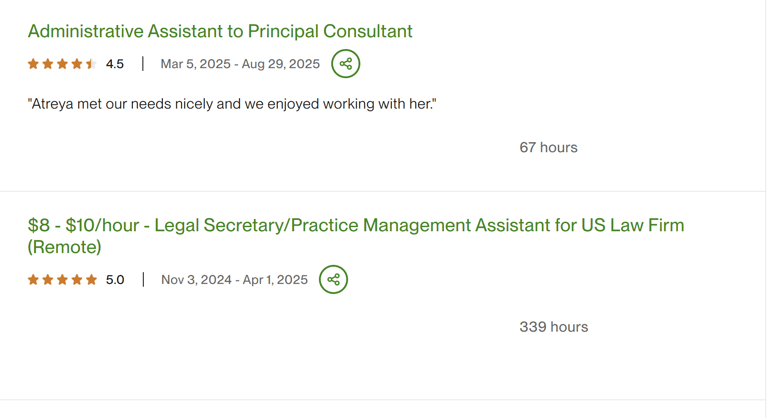
Task: Click fourth star of the 5.0 rating
Action: pyautogui.click(x=77, y=280)
